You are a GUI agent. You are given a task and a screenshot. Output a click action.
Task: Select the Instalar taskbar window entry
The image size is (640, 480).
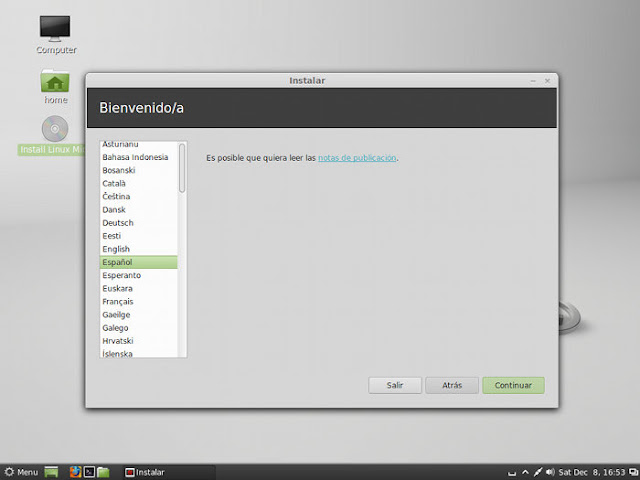pos(169,472)
